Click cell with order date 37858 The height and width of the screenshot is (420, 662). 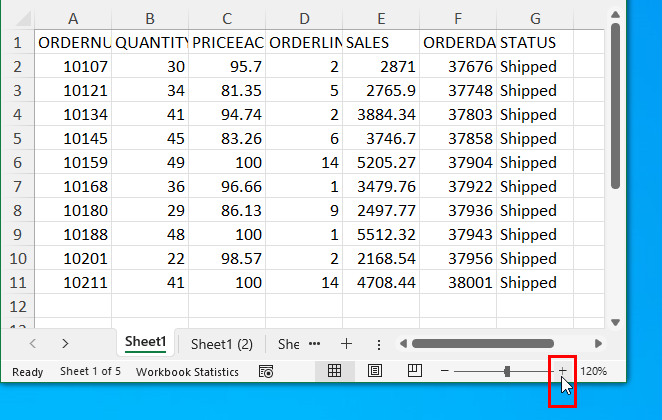[458, 138]
